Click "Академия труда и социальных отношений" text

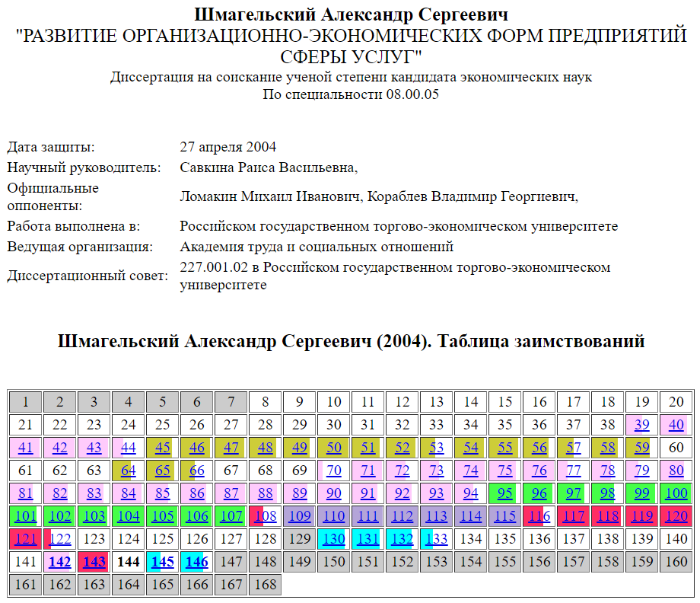(x=317, y=246)
